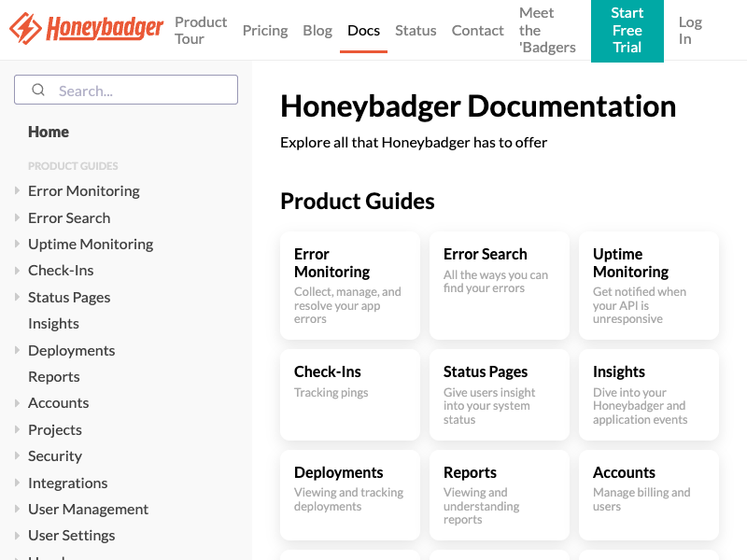This screenshot has height=560, width=747.
Task: Open the Reports guide card
Action: [x=500, y=496]
